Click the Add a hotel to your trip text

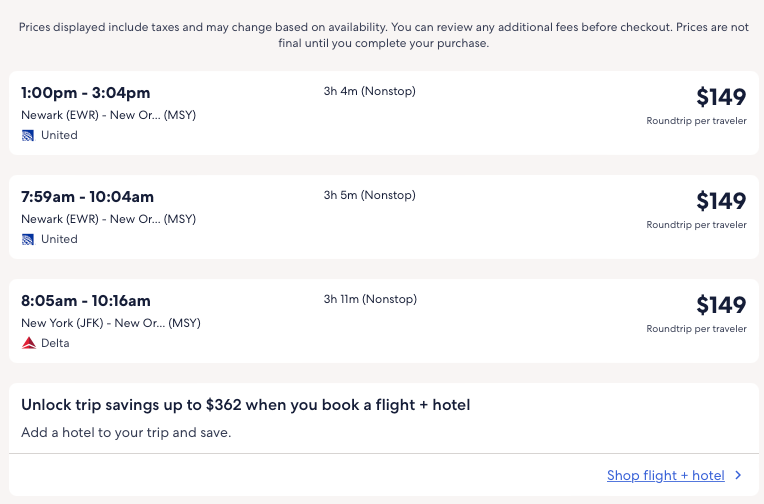(126, 433)
